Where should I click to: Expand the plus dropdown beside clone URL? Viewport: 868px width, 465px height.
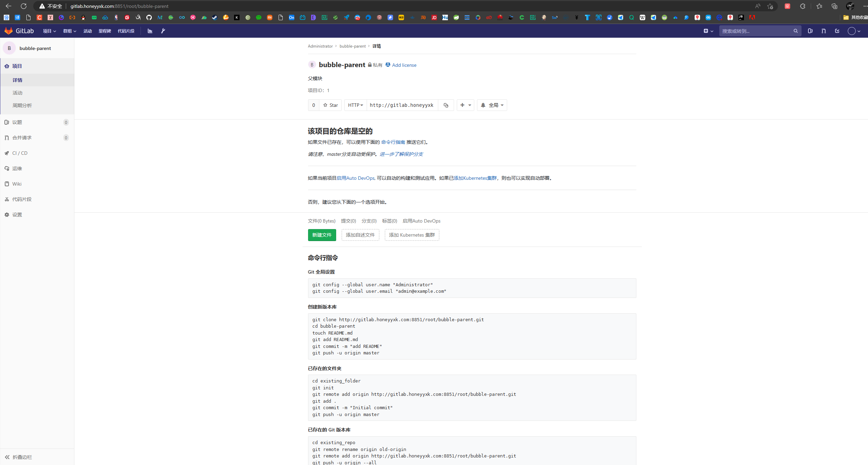465,105
